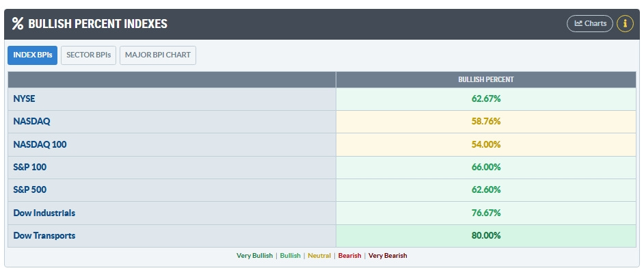Click the NASDAQ value 58.76%
Screen dimensions: 644x277
coord(486,122)
